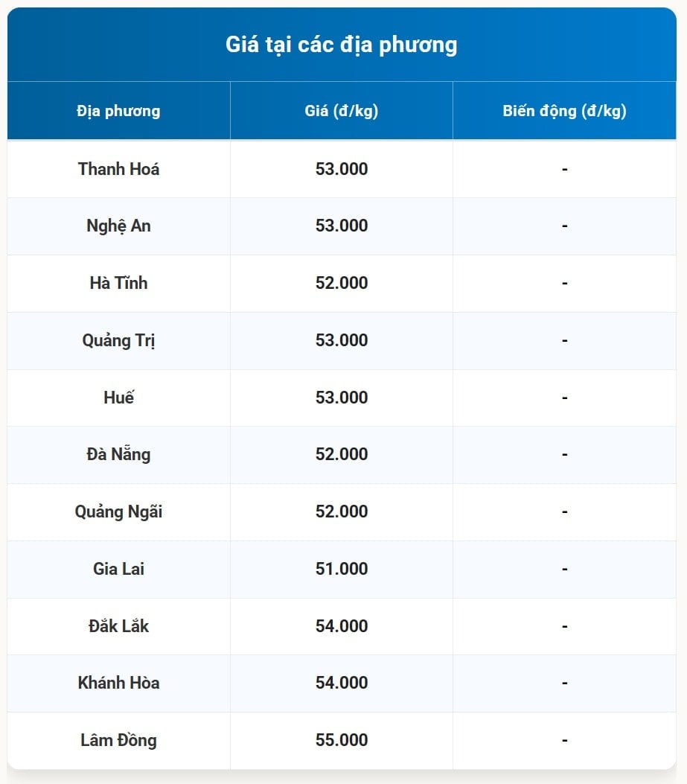The image size is (687, 784).
Task: Click the 55.000 price for Lâm Đồng
Action: click(342, 740)
